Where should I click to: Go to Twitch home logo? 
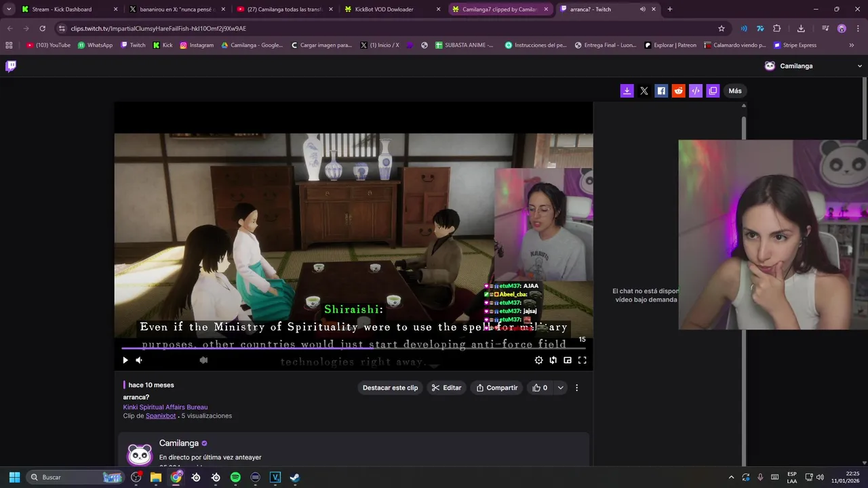[11, 66]
